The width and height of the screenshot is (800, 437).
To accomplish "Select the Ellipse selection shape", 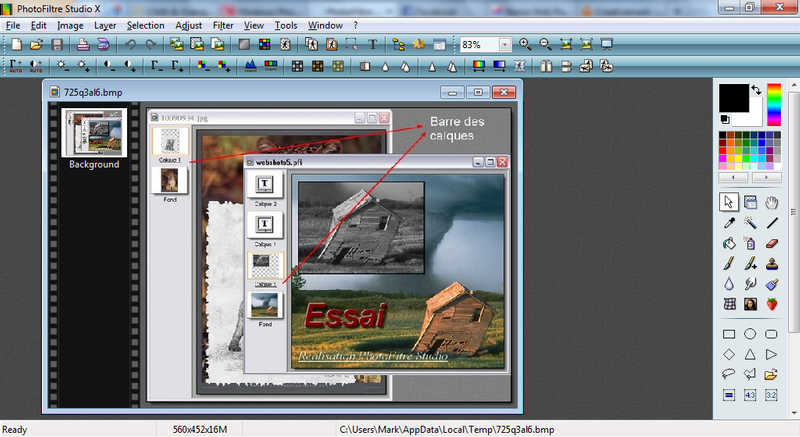I will coord(749,334).
